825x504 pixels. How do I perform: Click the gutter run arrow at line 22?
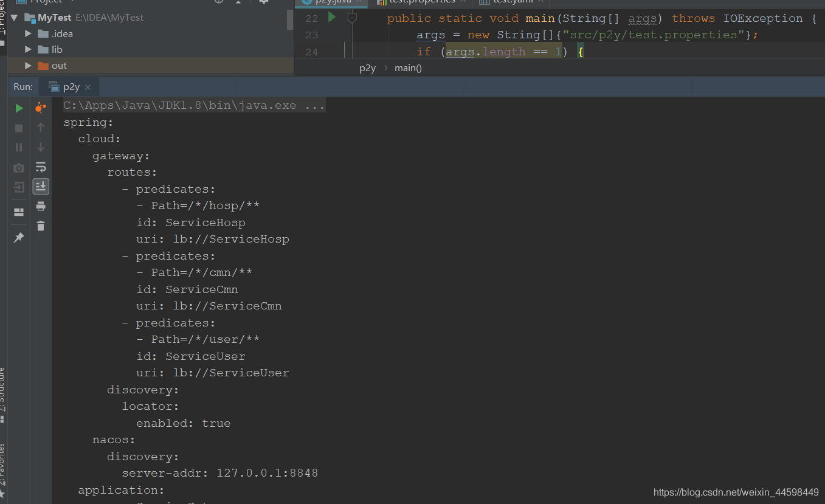[332, 18]
